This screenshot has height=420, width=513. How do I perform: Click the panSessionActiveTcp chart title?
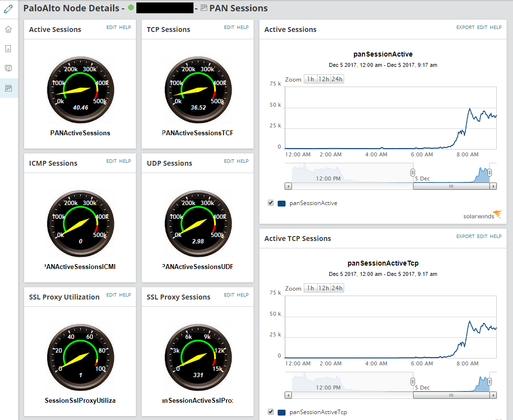click(383, 263)
